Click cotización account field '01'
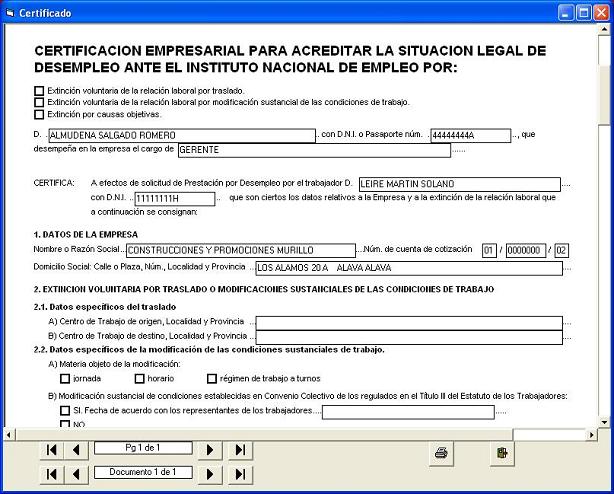614x494 pixels. [489, 251]
